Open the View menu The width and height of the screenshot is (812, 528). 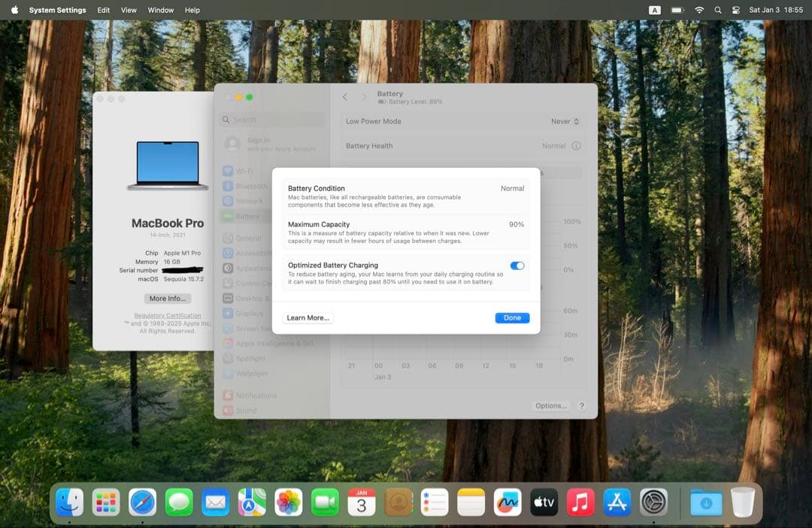click(129, 10)
